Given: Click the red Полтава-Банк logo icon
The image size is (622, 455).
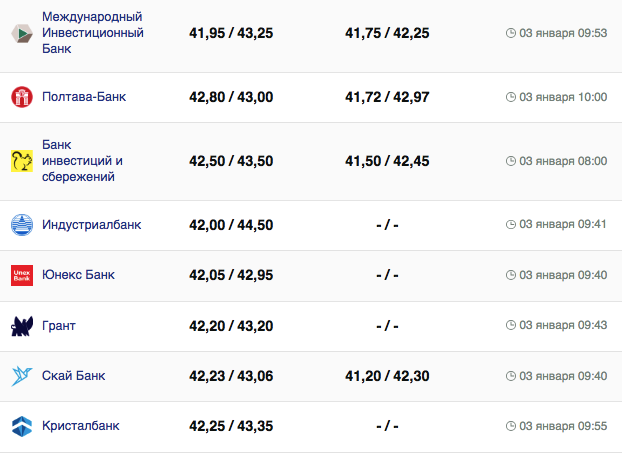Looking at the screenshot, I should [21, 97].
